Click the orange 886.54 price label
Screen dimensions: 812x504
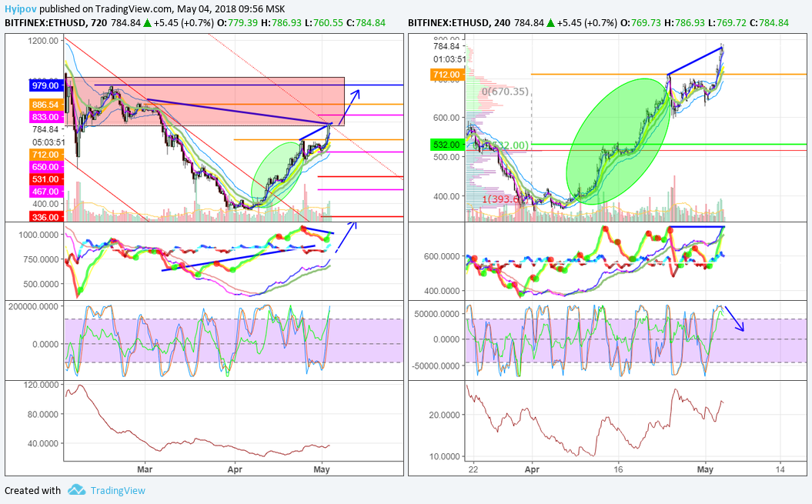coord(45,105)
